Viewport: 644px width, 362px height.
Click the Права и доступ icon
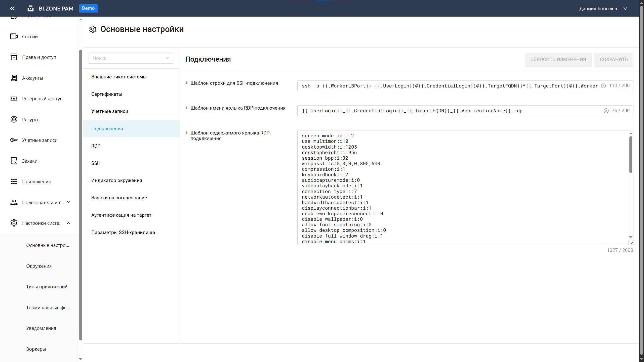coord(14,57)
